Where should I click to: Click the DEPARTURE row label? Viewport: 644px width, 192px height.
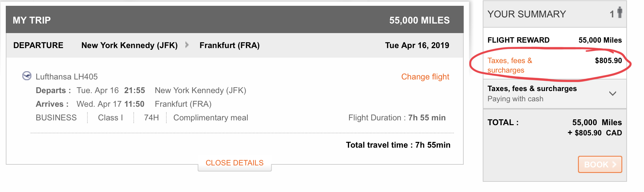[38, 45]
